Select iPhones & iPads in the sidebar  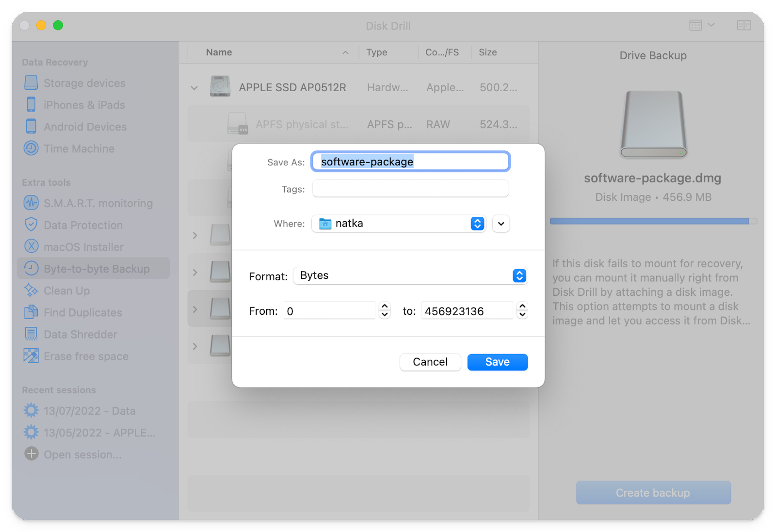[x=84, y=105]
